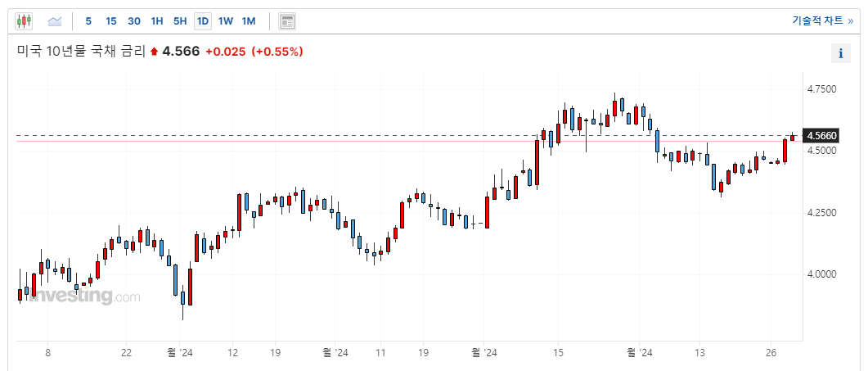Select the 30 minute interval
868x371 pixels.
134,21
